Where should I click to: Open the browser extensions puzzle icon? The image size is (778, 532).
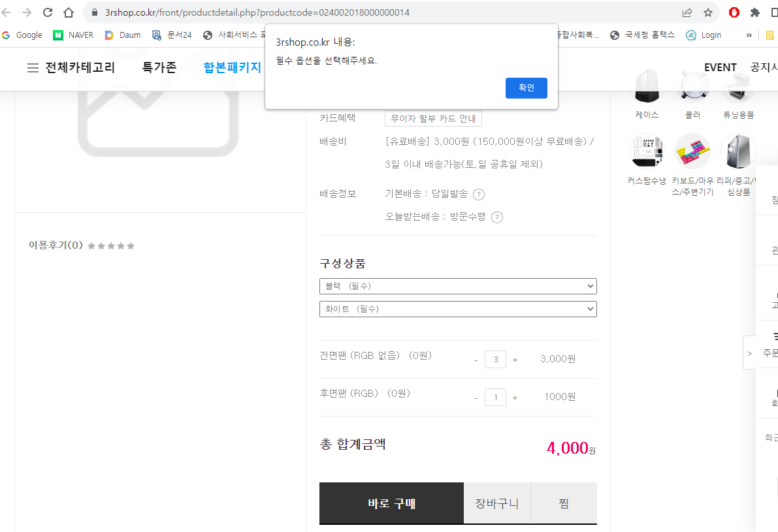coord(755,12)
